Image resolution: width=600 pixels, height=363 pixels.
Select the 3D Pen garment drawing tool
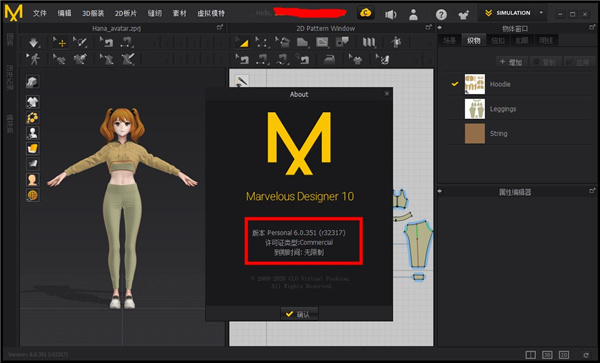[127, 59]
